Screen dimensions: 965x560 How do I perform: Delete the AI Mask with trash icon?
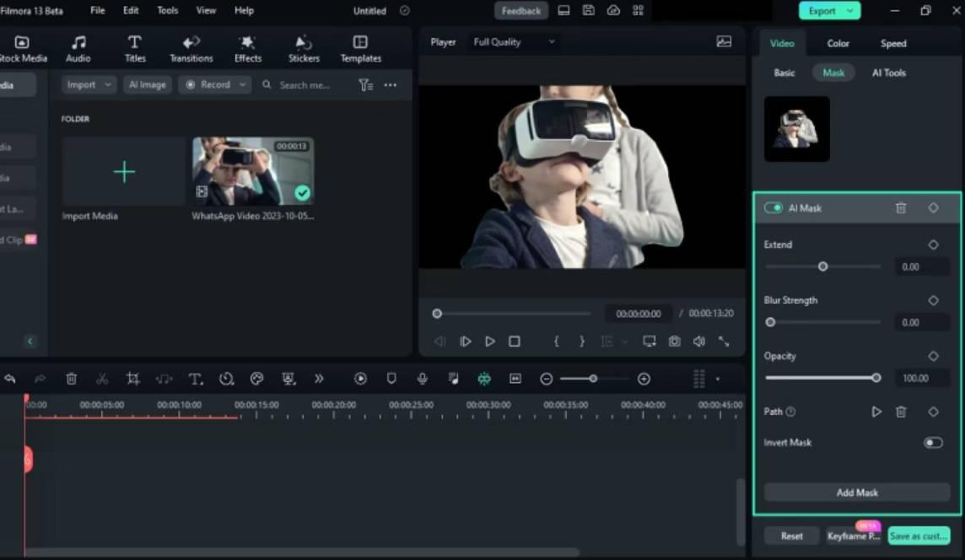click(x=901, y=208)
